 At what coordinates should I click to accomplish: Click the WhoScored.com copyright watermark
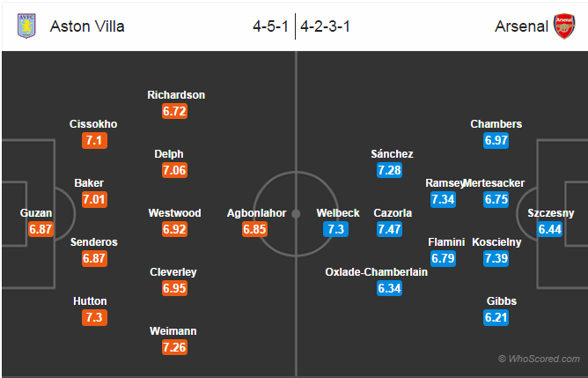tap(539, 359)
